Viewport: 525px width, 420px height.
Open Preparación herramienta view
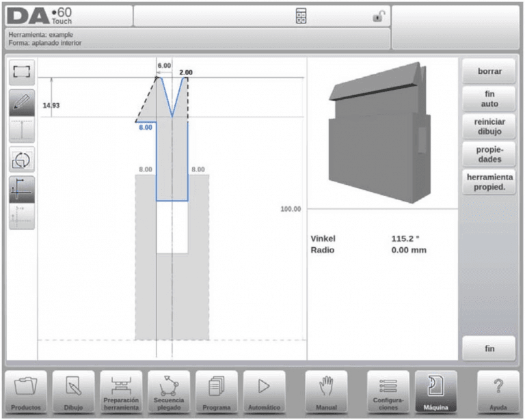(121, 392)
